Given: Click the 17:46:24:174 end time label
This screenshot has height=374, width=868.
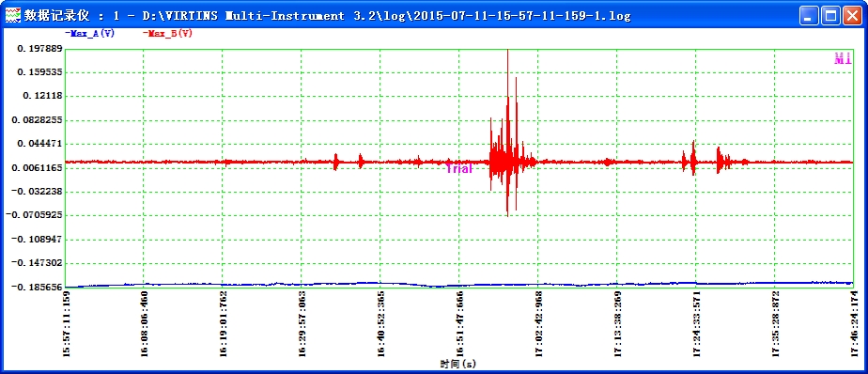Looking at the screenshot, I should tap(853, 323).
